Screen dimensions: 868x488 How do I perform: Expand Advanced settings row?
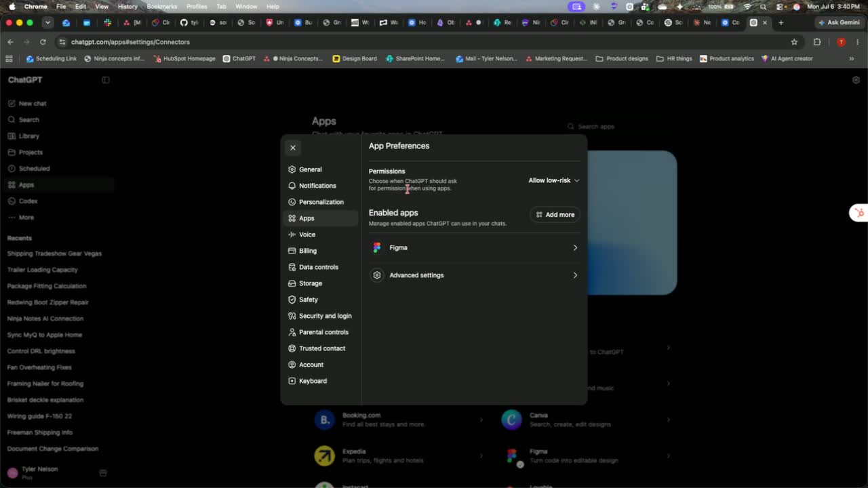(475, 275)
